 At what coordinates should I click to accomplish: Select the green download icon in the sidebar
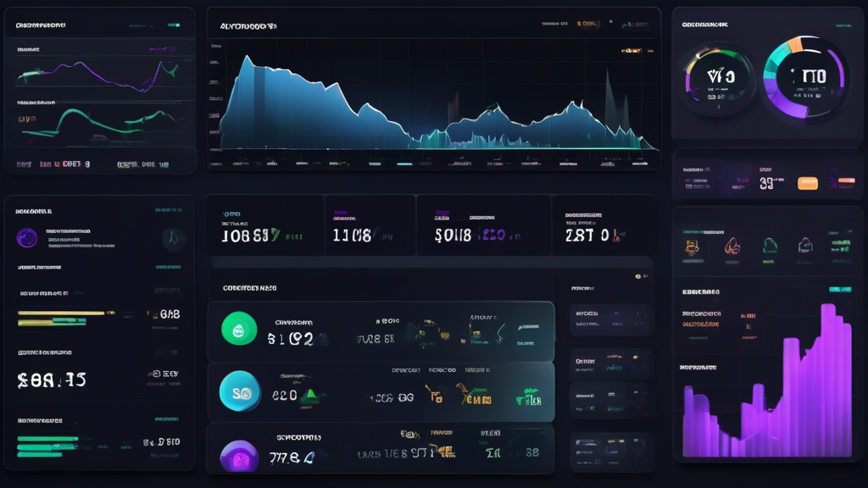tap(773, 246)
